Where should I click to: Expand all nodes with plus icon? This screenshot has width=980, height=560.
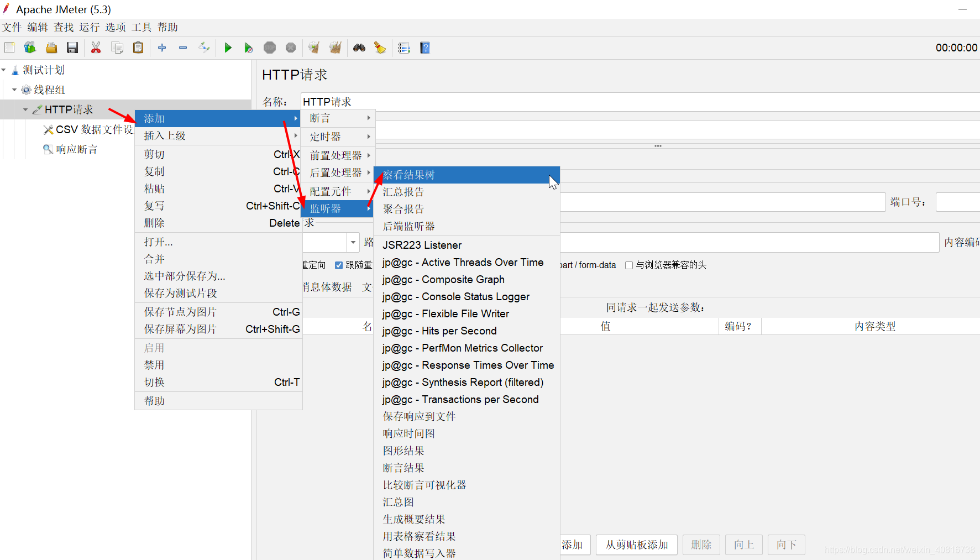point(162,48)
